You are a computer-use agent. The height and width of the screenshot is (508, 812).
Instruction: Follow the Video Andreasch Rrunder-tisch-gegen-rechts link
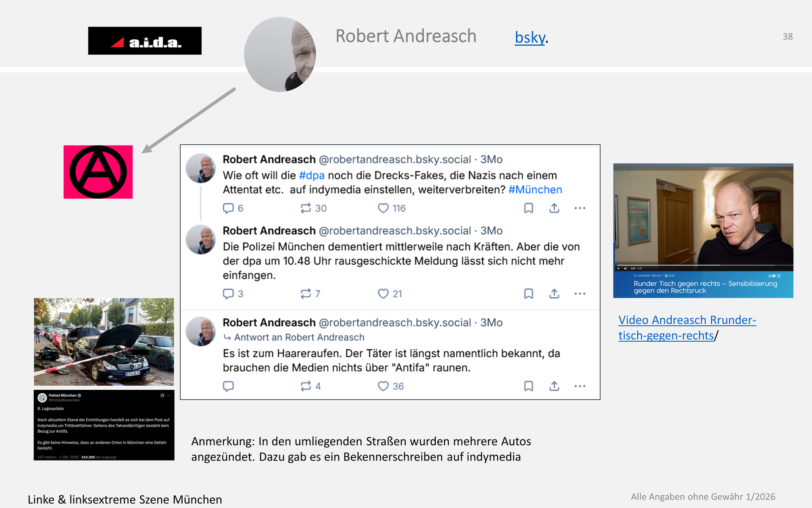686,328
